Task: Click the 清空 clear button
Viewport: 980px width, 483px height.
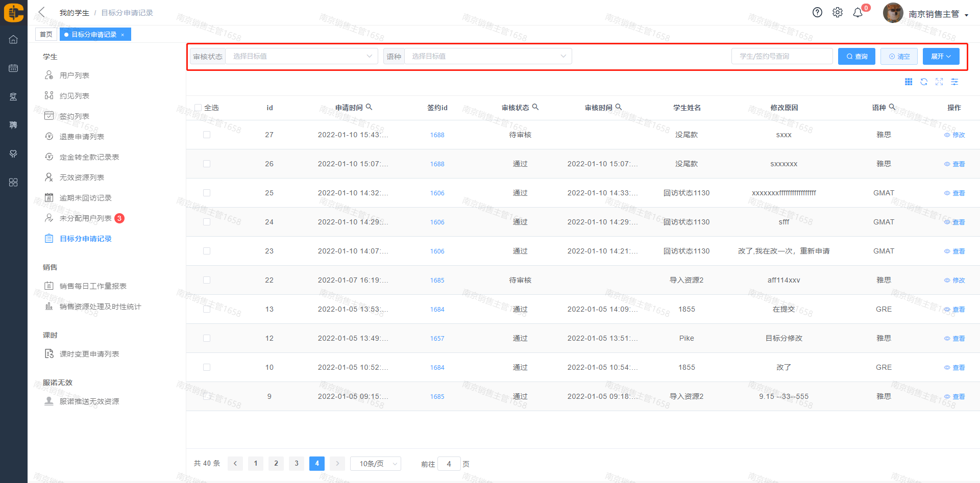Action: 899,56
